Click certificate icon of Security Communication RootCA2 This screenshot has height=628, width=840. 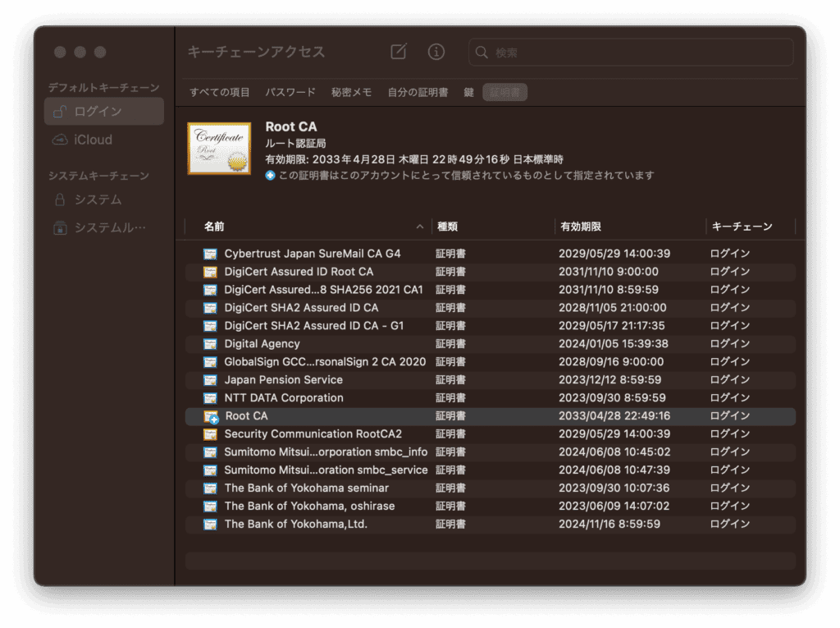(x=210, y=434)
